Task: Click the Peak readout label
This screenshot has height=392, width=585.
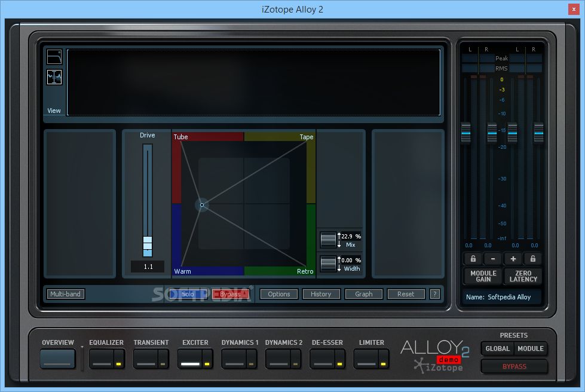Action: click(x=501, y=58)
